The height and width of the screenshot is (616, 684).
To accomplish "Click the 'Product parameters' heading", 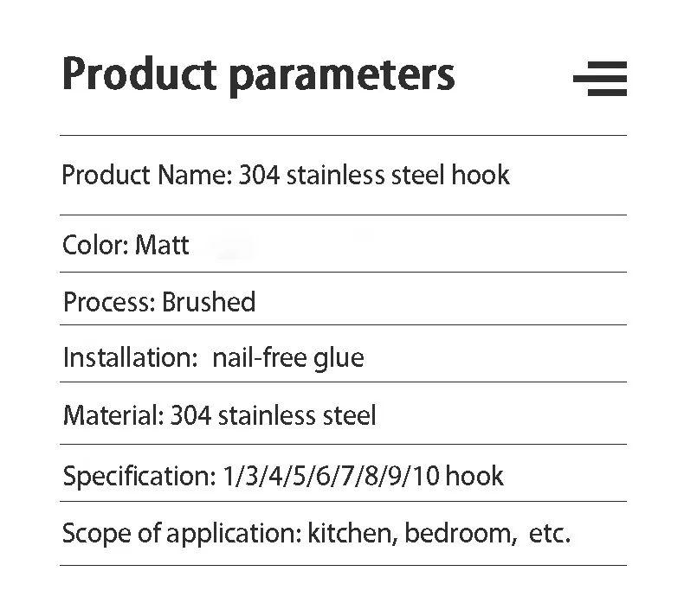I will 258,74.
